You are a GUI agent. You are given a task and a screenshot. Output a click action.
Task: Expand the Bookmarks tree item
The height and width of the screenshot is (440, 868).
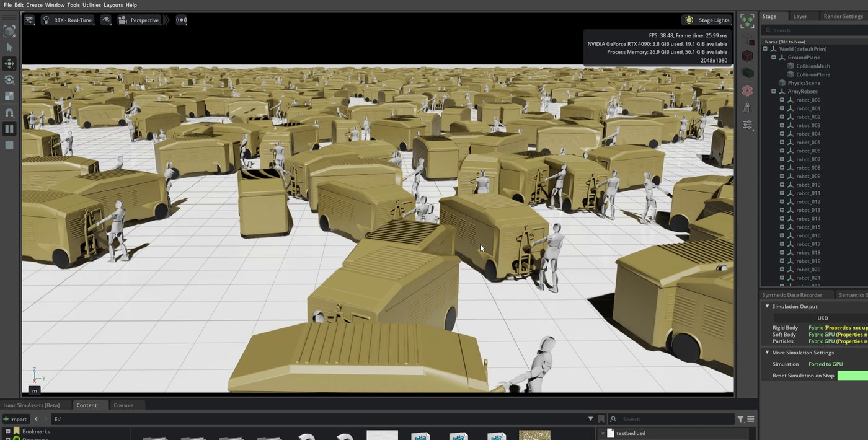tap(8, 431)
